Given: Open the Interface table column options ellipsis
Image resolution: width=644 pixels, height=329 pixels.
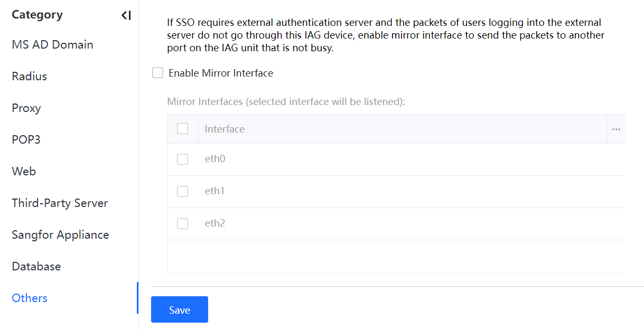Looking at the screenshot, I should 616,129.
